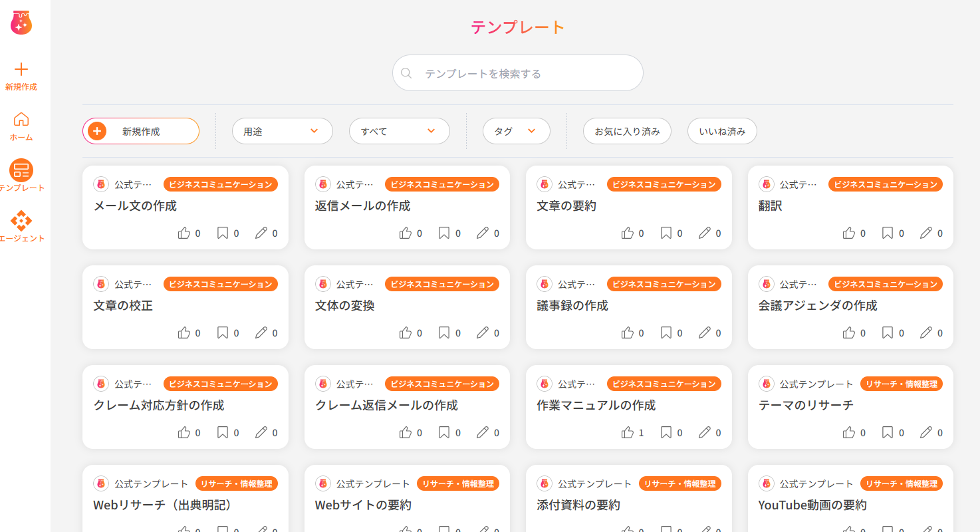Screen dimensions: 980x532
Task: Edit the 会議アジェンダの作成 template
Action: pyautogui.click(x=926, y=332)
